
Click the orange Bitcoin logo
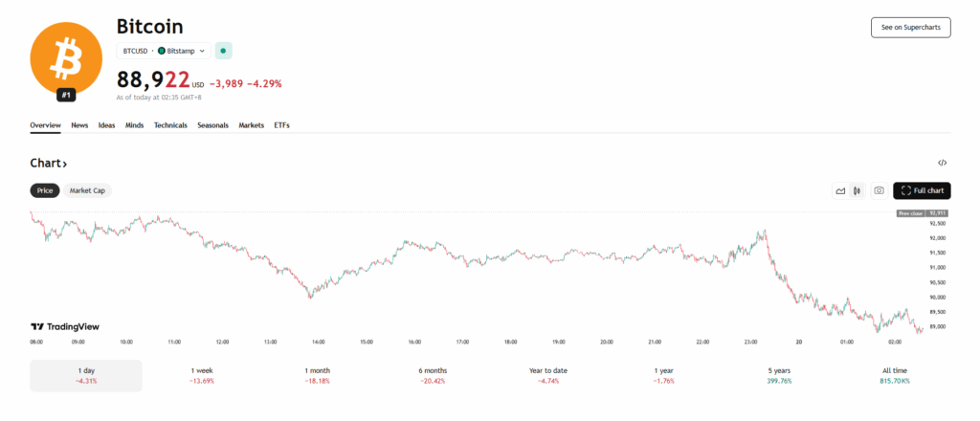tap(66, 56)
